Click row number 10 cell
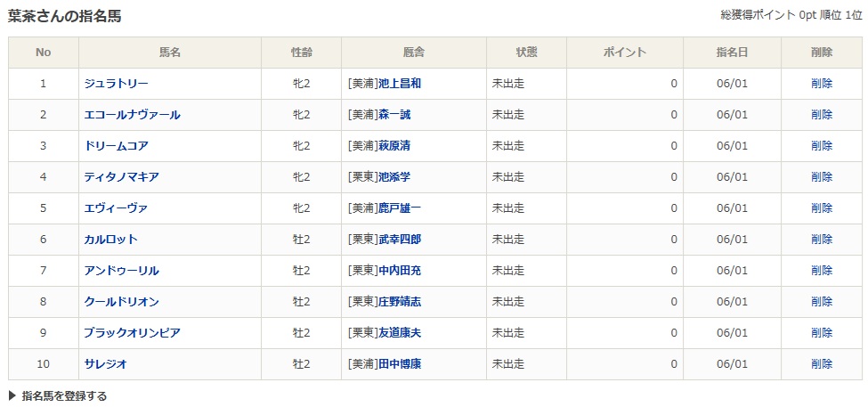 44,364
